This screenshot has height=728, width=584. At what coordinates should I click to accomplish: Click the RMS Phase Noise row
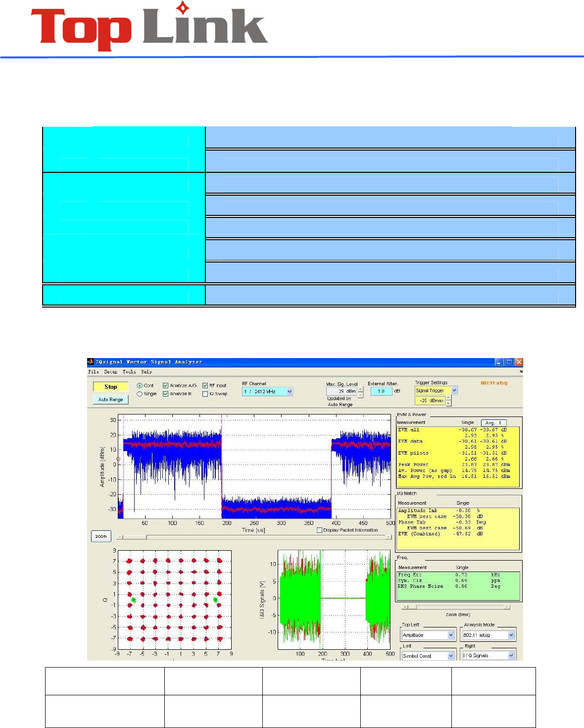pos(449,586)
